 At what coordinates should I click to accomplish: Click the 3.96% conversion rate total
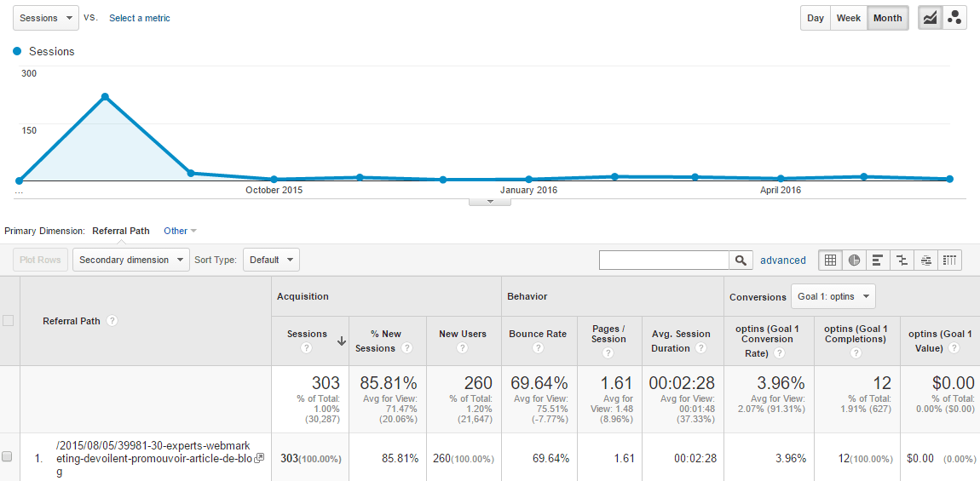pos(782,383)
